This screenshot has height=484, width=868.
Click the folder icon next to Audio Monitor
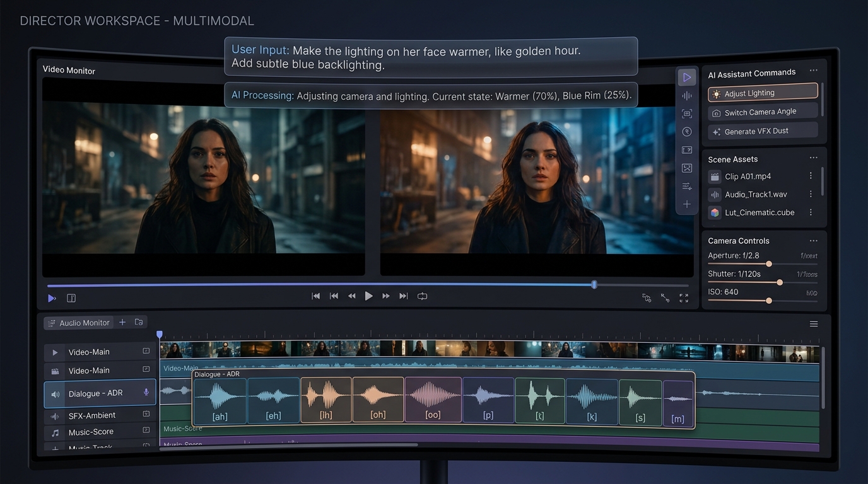pyautogui.click(x=139, y=322)
